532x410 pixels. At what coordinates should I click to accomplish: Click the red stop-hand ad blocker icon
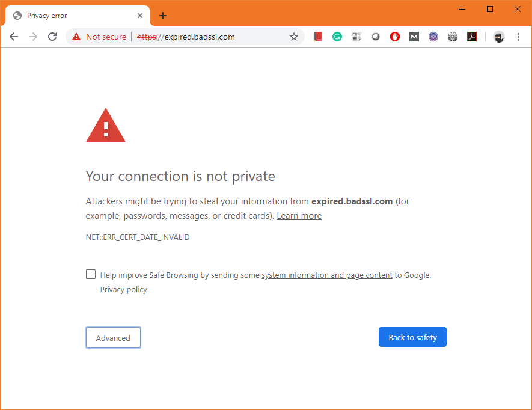395,37
